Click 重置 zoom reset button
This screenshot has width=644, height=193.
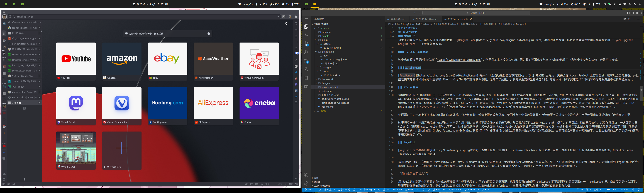coord(267,184)
